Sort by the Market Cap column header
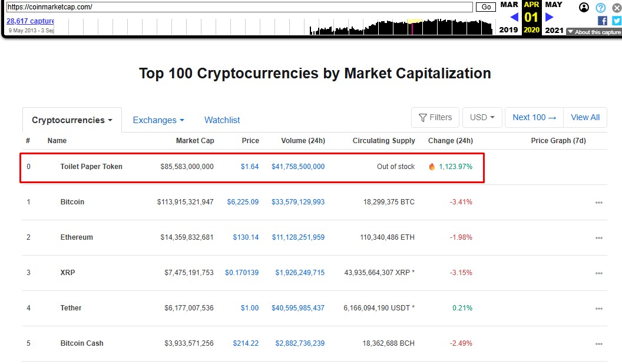The image size is (622, 364). pos(195,140)
